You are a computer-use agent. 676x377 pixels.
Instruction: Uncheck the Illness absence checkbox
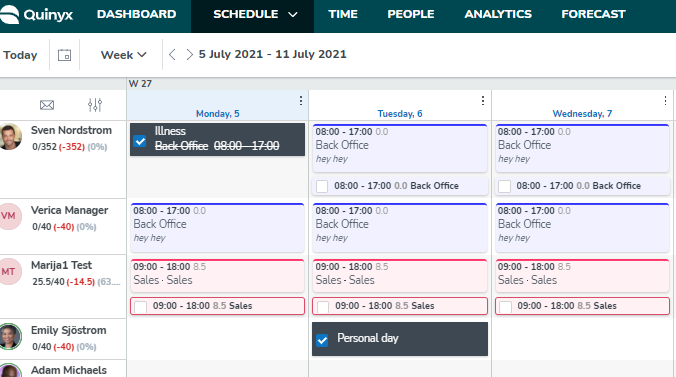pos(140,141)
